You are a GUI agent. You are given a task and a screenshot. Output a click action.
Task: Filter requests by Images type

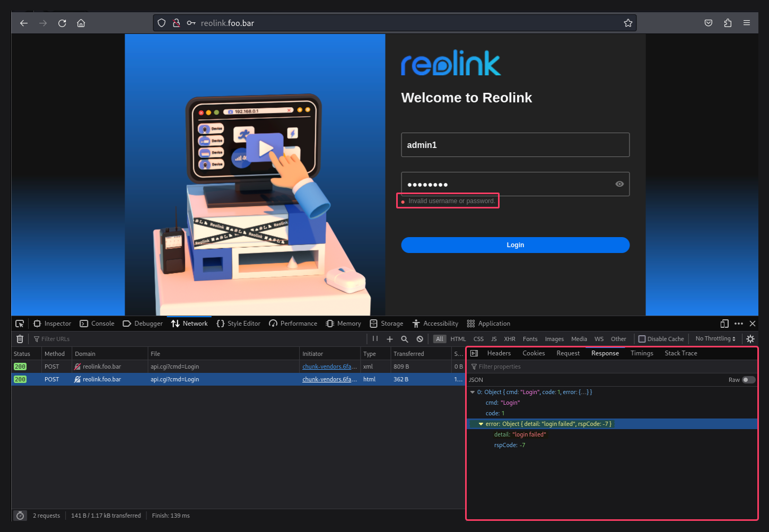[x=554, y=339]
